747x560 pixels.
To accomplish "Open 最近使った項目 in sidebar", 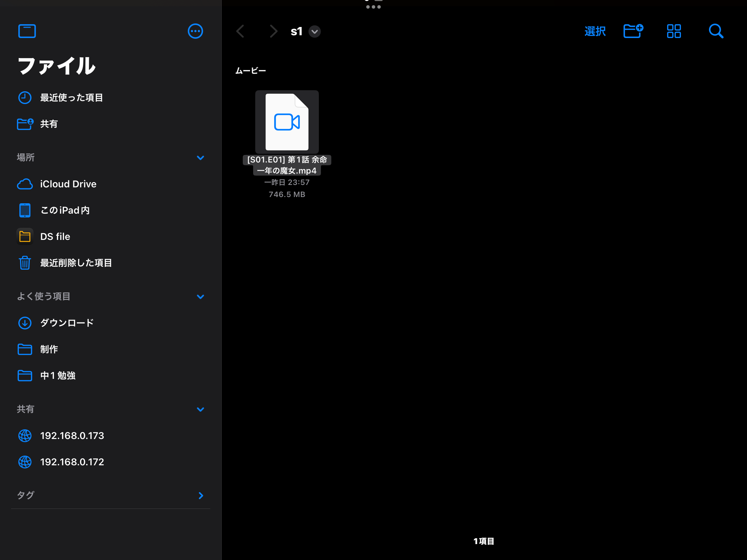I will click(x=71, y=98).
